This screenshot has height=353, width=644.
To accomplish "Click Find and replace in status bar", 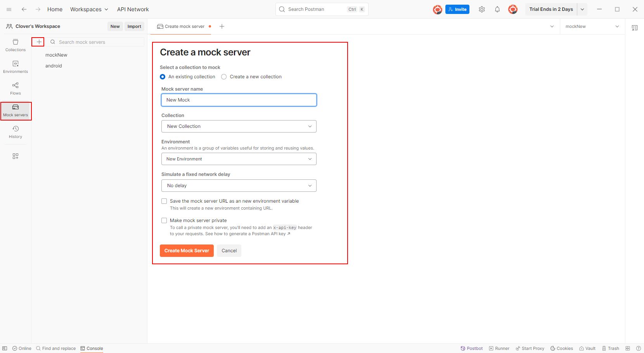I will click(x=56, y=348).
